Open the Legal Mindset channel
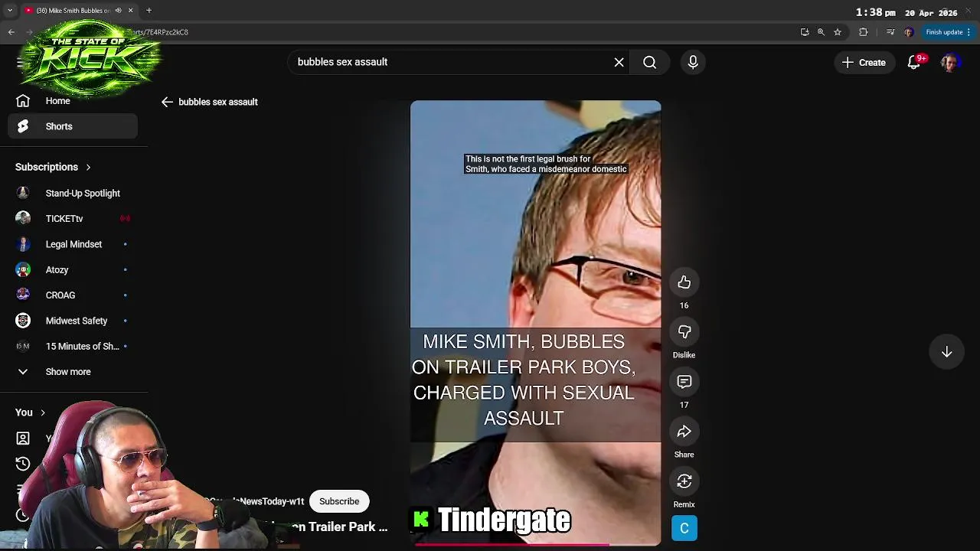This screenshot has height=551, width=980. click(73, 244)
